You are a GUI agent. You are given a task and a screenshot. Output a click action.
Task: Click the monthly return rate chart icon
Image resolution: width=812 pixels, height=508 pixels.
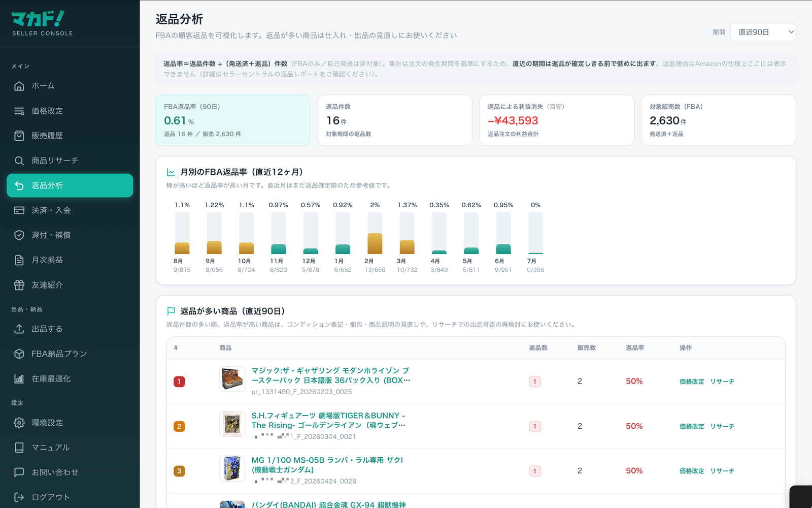pyautogui.click(x=171, y=172)
